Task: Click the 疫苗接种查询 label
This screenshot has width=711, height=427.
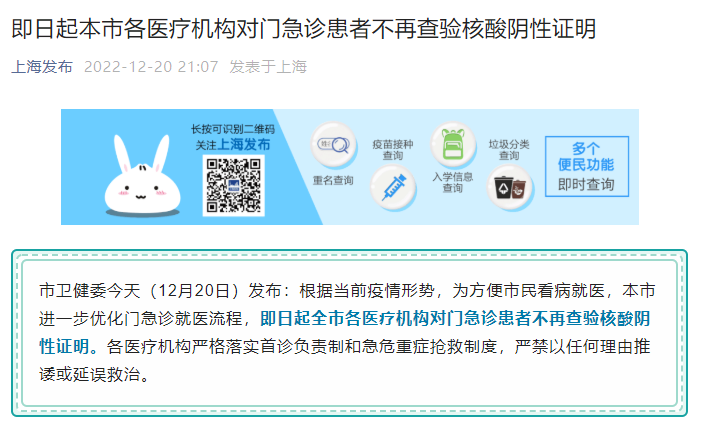Action: pyautogui.click(x=393, y=150)
